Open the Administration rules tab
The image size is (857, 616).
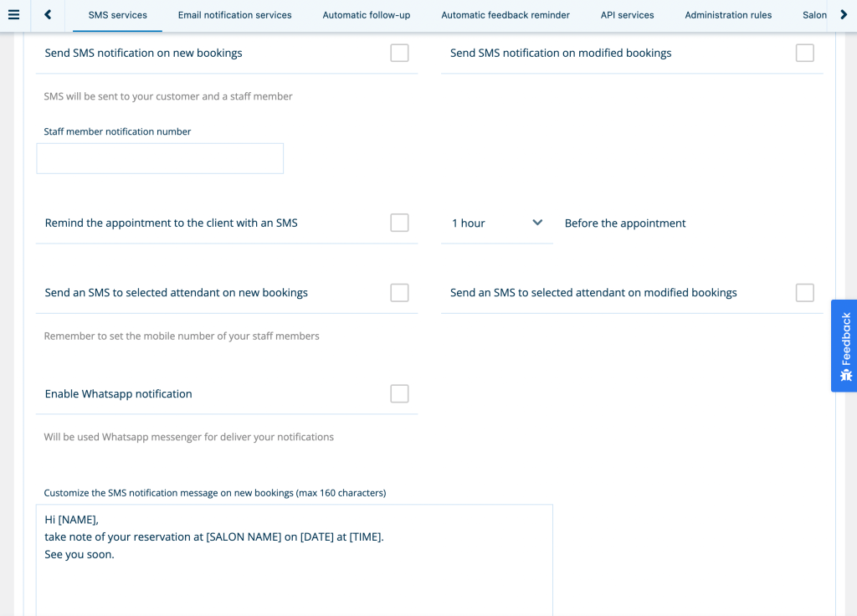[728, 15]
